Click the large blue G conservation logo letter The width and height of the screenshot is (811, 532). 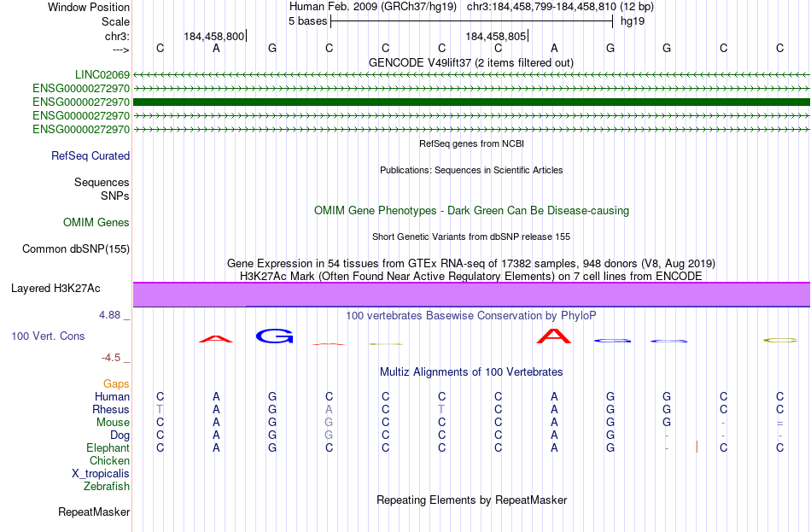[x=275, y=336]
